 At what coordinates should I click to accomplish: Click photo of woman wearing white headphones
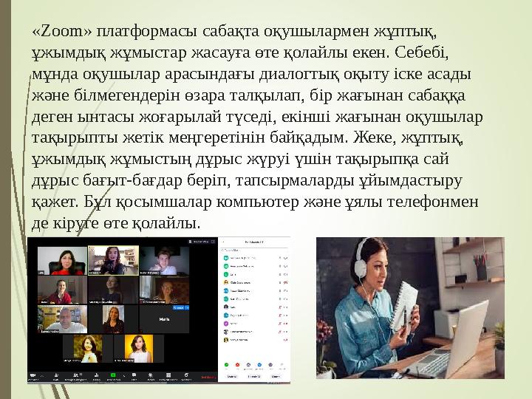point(410,307)
